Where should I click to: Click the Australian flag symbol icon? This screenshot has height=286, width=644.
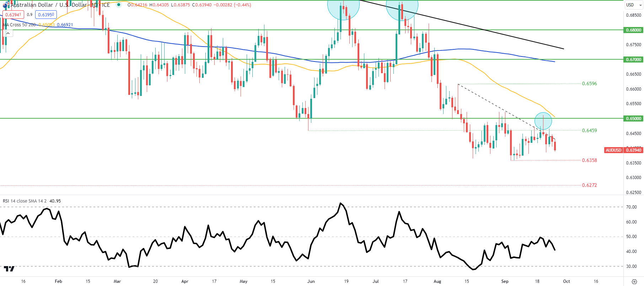tap(5, 5)
